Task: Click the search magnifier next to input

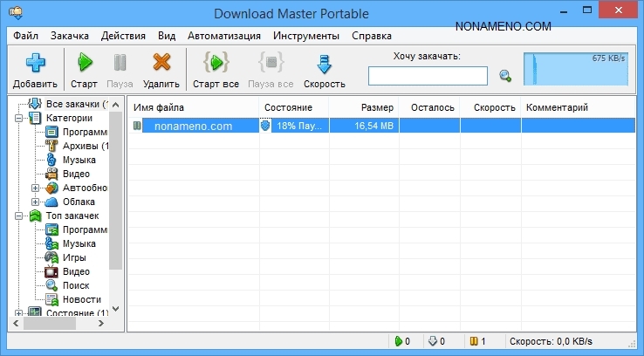Action: 505,76
